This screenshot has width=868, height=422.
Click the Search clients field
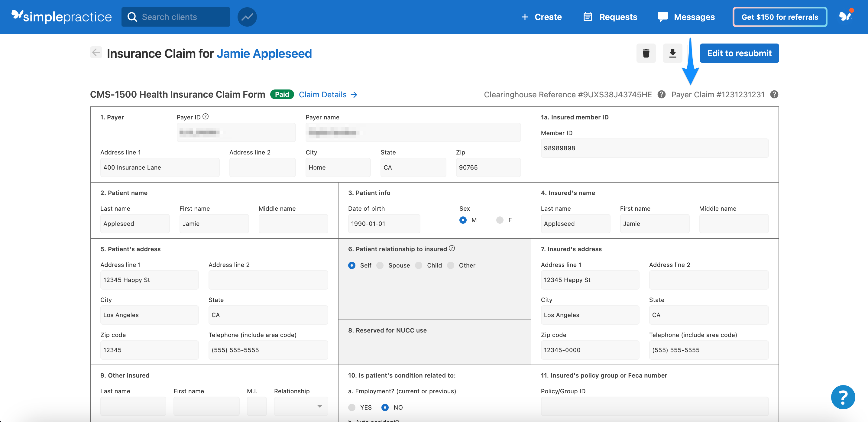coord(175,17)
